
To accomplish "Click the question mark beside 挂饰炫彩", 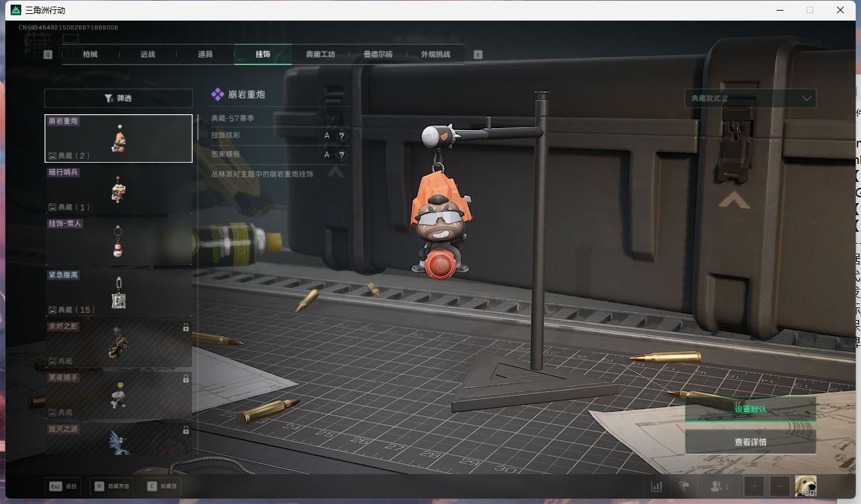I will coord(341,135).
